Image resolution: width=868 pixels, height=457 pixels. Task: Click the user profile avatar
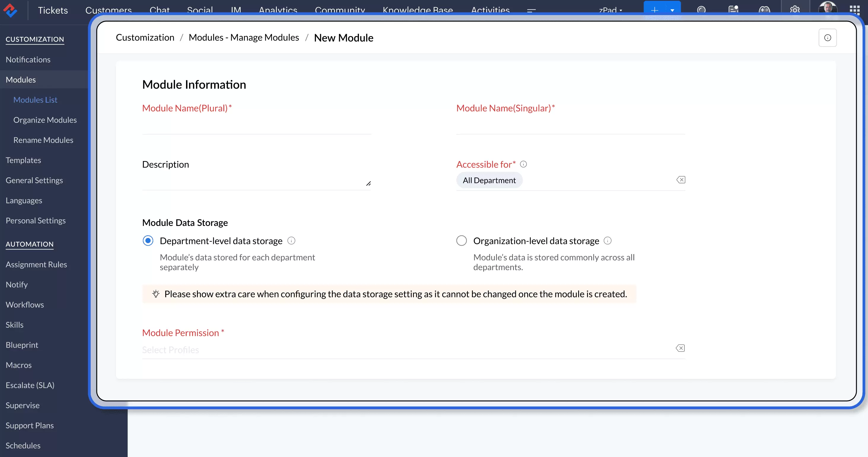[827, 8]
